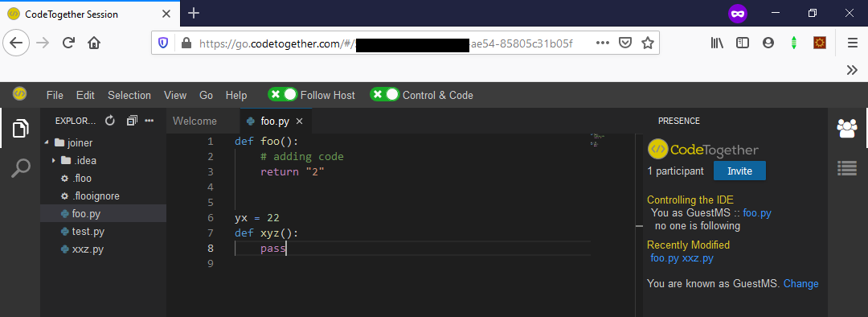Expand the .idea folder

pyautogui.click(x=54, y=161)
